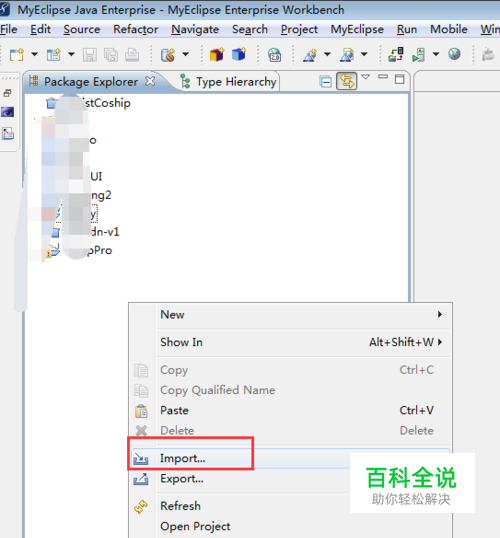500x538 pixels.
Task: Expand Show In submenu
Action: tap(291, 342)
